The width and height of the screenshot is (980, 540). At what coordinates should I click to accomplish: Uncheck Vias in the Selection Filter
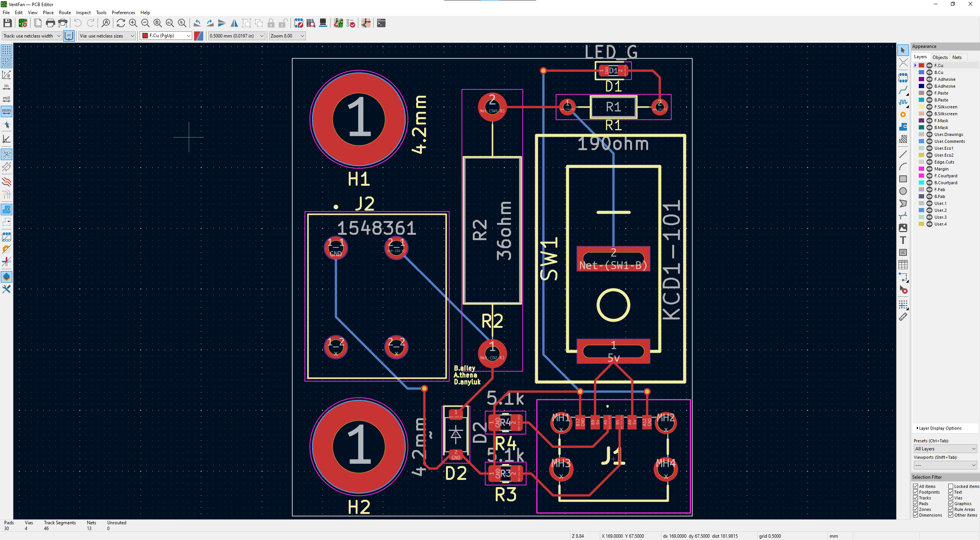(951, 497)
